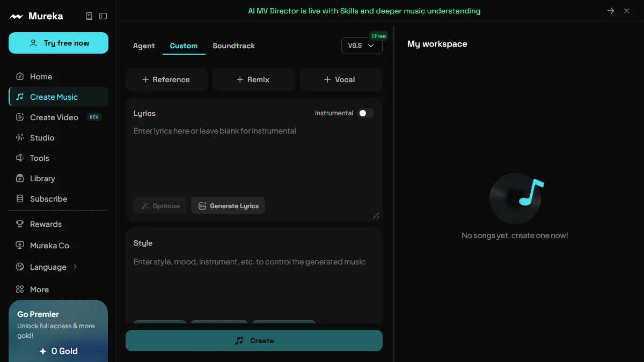Click the music note record illustration
The height and width of the screenshot is (362, 644).
[516, 198]
